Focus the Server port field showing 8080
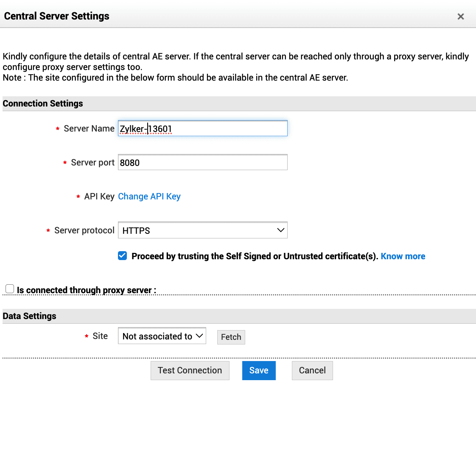476x465 pixels. coord(202,162)
